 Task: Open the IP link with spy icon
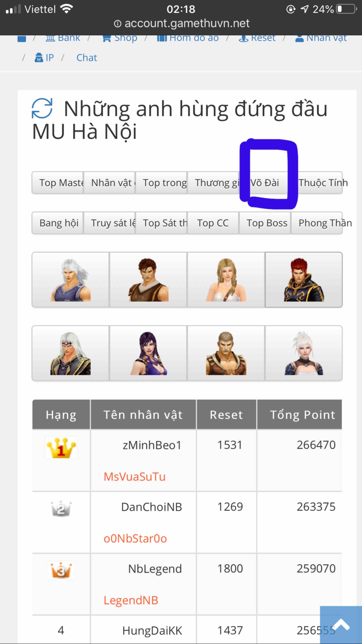pos(44,58)
